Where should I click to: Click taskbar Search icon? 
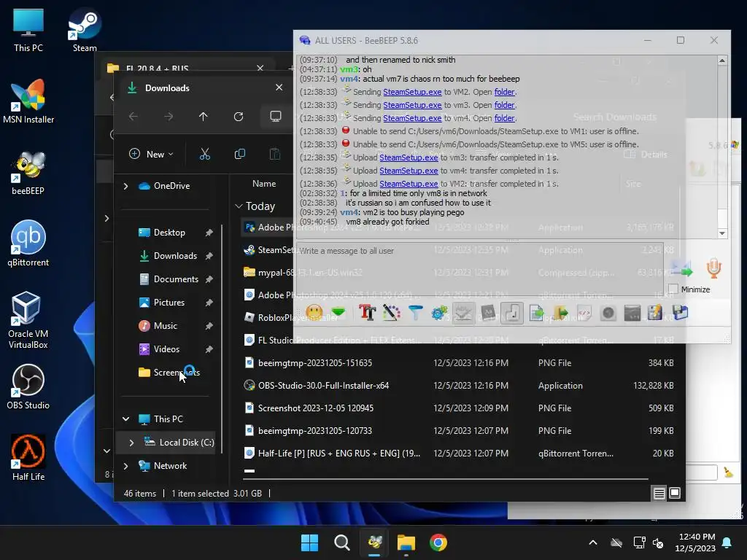click(x=341, y=542)
